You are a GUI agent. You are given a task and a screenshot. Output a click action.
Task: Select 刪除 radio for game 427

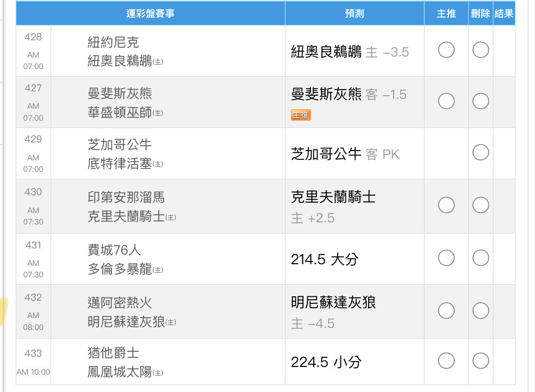pyautogui.click(x=481, y=101)
